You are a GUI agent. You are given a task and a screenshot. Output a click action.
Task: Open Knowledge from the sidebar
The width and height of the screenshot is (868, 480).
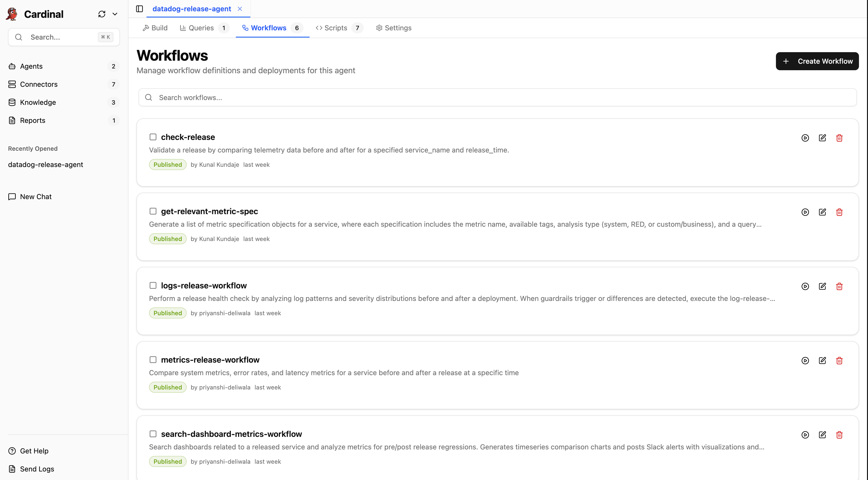click(x=37, y=102)
